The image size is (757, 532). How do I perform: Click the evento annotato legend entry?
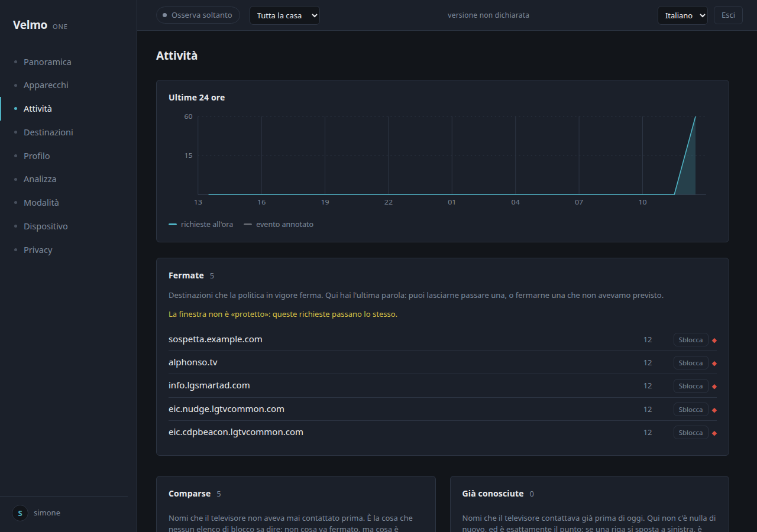click(279, 225)
